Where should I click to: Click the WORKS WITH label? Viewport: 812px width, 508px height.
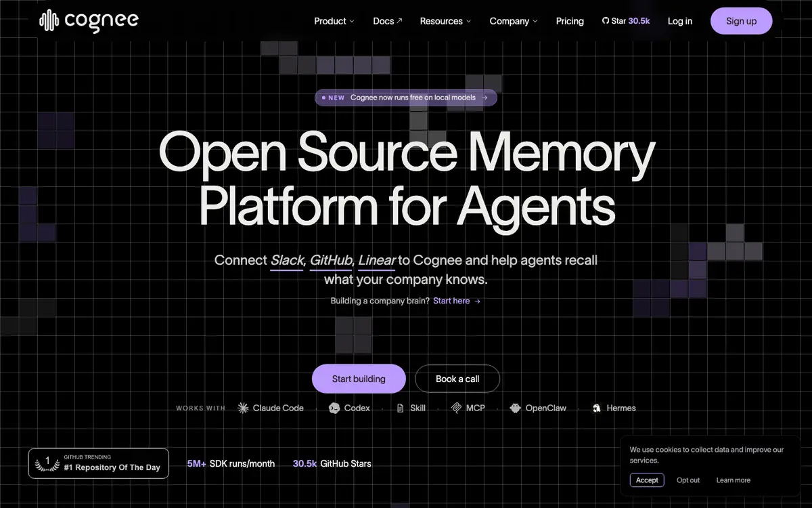[x=201, y=408]
